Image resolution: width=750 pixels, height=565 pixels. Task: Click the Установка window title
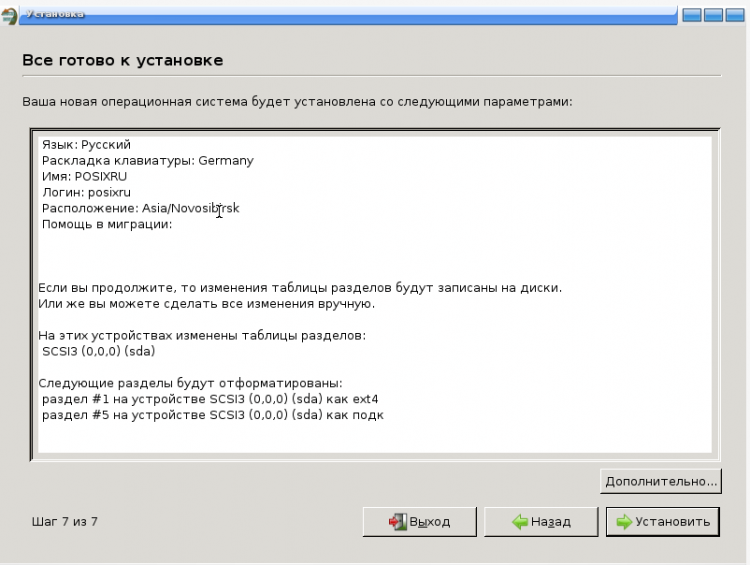(x=55, y=14)
